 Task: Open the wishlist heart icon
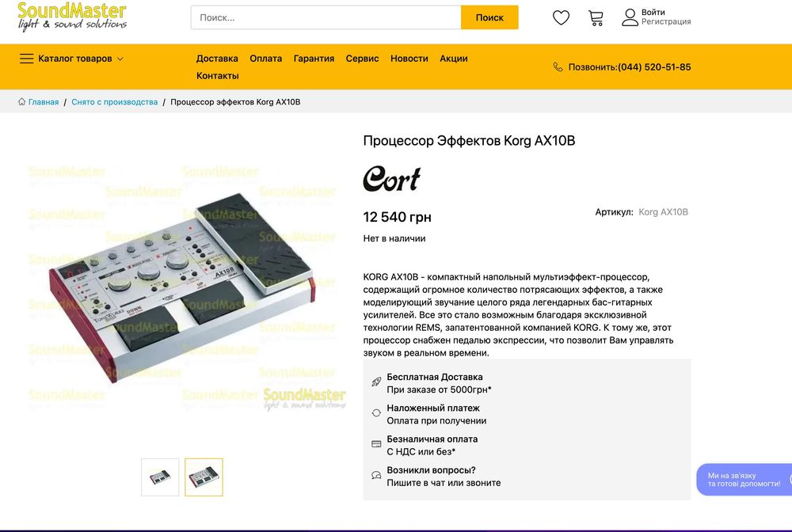561,17
